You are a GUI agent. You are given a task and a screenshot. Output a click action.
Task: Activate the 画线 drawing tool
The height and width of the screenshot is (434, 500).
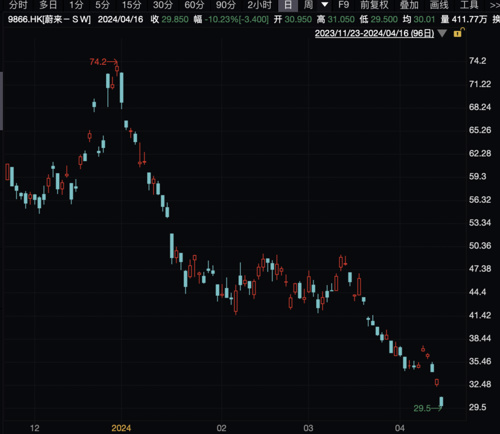coord(439,5)
